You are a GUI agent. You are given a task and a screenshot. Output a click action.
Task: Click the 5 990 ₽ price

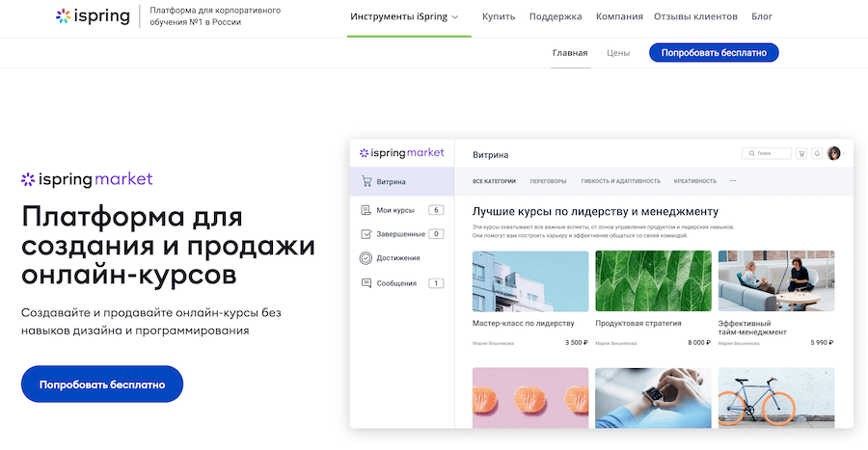822,343
